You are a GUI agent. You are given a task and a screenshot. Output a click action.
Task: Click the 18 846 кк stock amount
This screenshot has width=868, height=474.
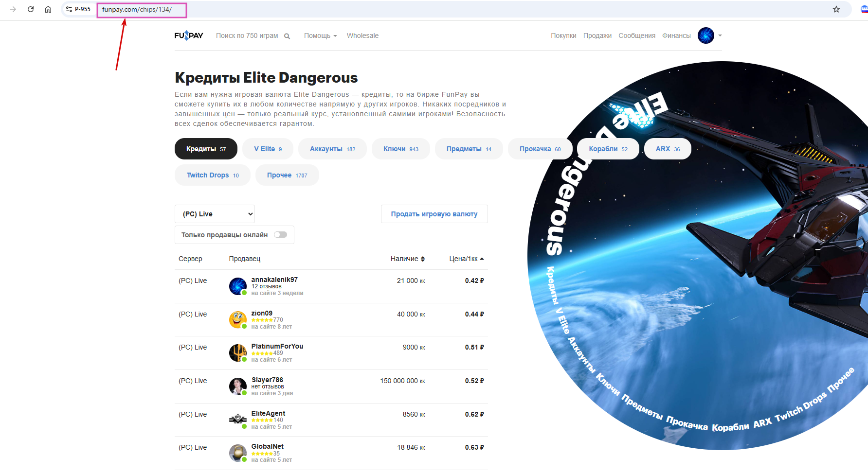(411, 447)
